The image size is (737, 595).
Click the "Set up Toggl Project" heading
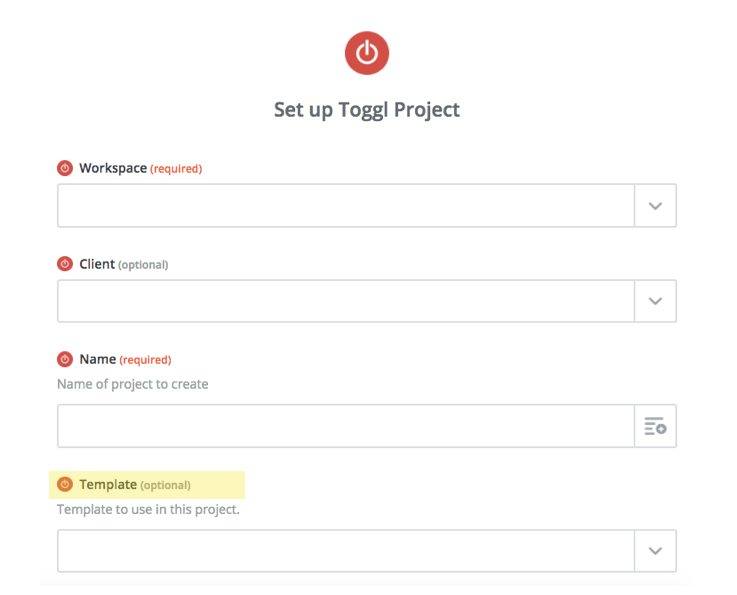(x=367, y=109)
